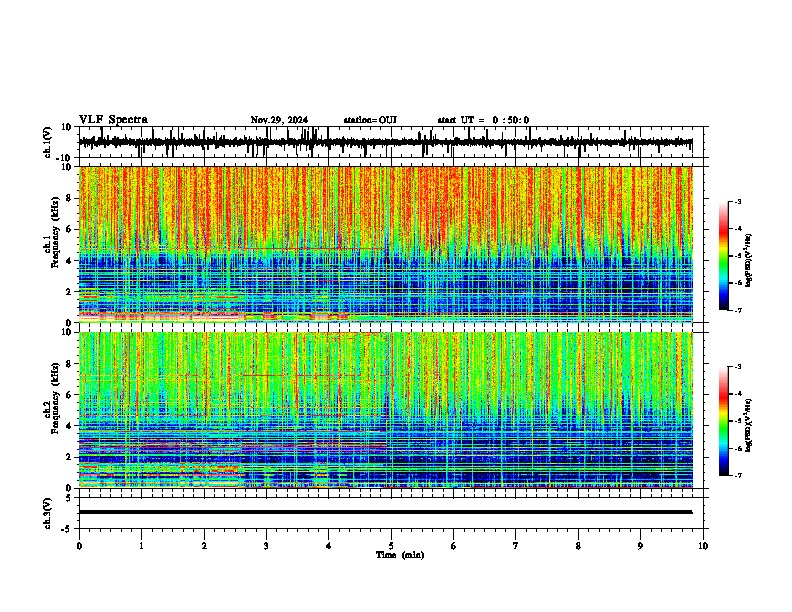Click the "6" kHz tick on ch.2 spectrogram axis
This screenshot has width=792, height=612.
tap(70, 395)
